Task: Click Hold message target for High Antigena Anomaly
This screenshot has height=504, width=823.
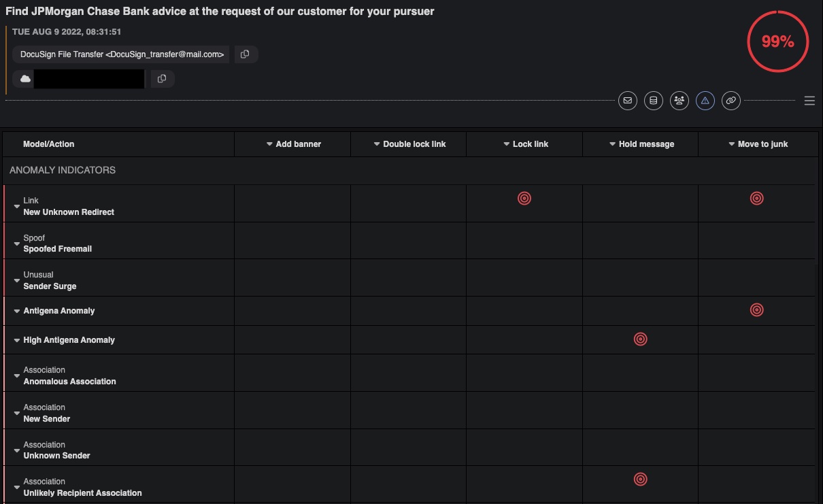Action: (640, 339)
